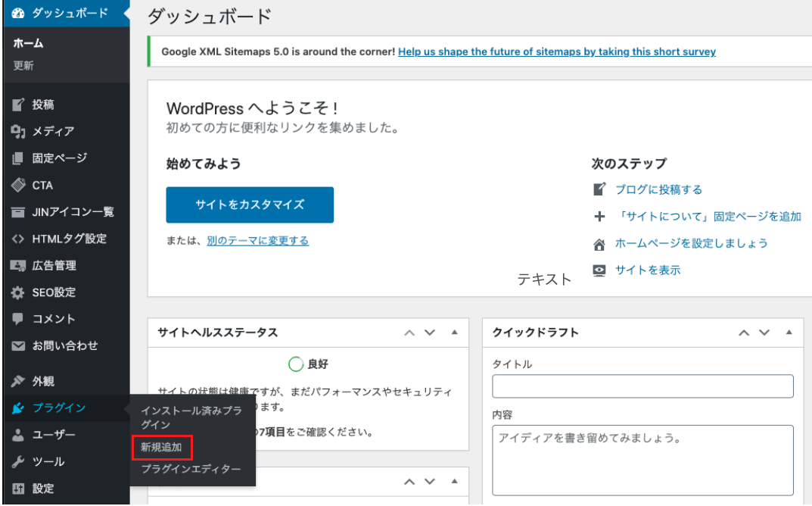Move クイックドラフト panel down with arrow
Image resolution: width=812 pixels, height=506 pixels.
764,333
